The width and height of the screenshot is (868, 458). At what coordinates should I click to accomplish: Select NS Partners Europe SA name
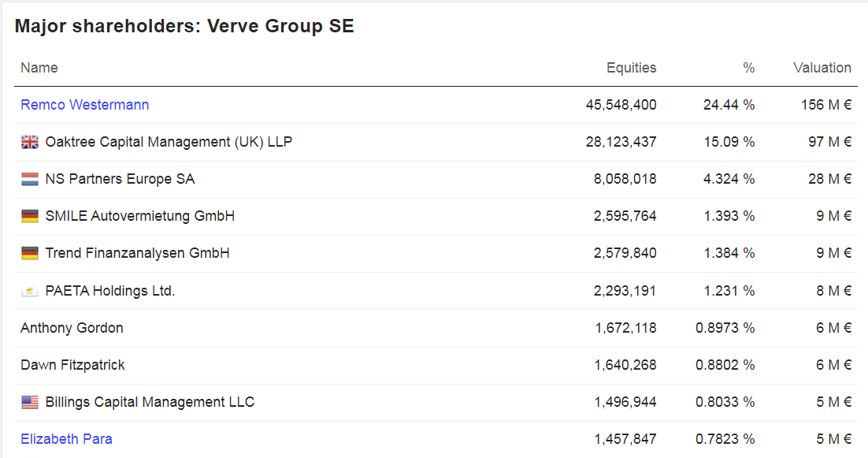click(120, 180)
